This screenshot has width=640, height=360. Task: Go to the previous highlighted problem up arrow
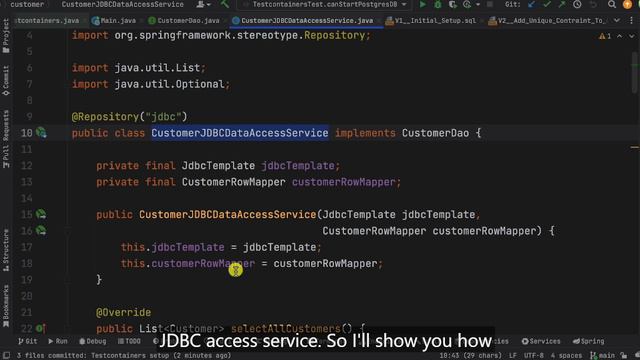(x=620, y=36)
